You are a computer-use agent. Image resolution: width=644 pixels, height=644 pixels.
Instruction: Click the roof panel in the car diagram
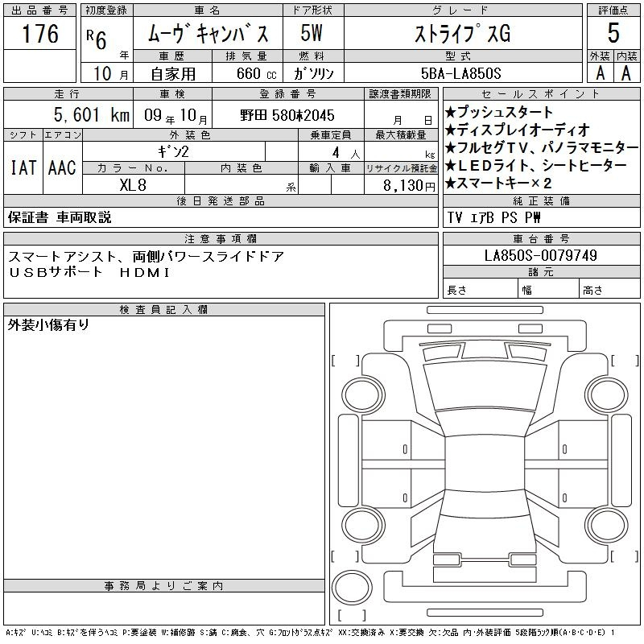tap(485, 462)
